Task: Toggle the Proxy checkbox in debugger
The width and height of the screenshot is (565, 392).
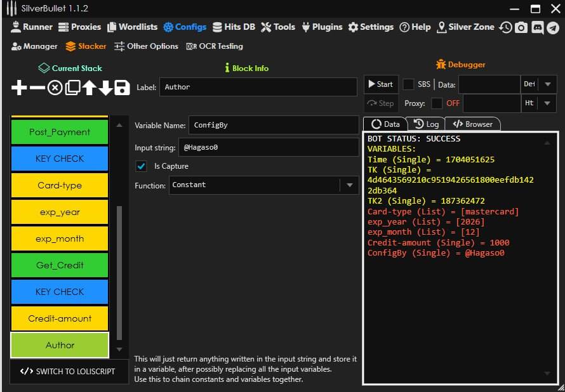Action: pos(437,103)
